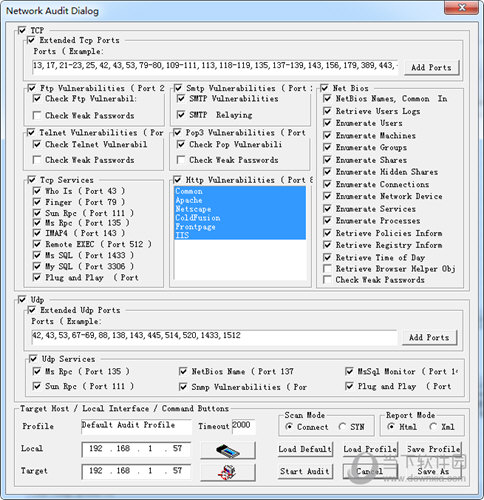Click the Profile name field

point(136,426)
